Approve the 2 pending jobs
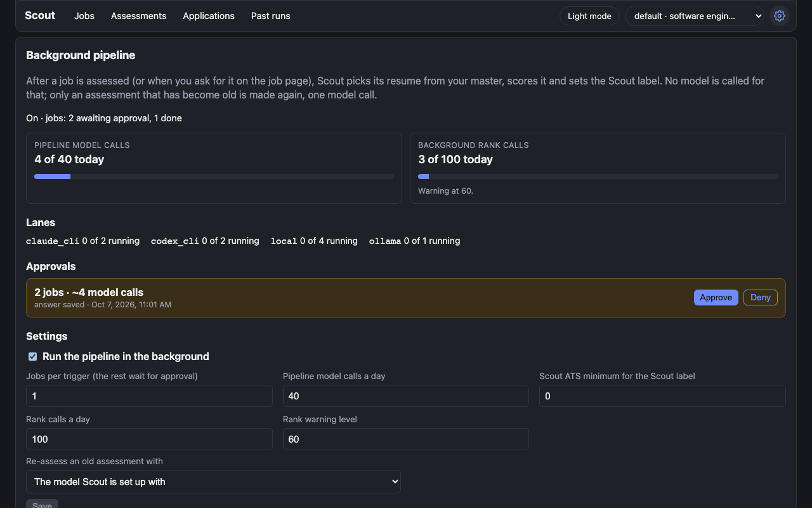This screenshot has height=508, width=812. pyautogui.click(x=716, y=297)
